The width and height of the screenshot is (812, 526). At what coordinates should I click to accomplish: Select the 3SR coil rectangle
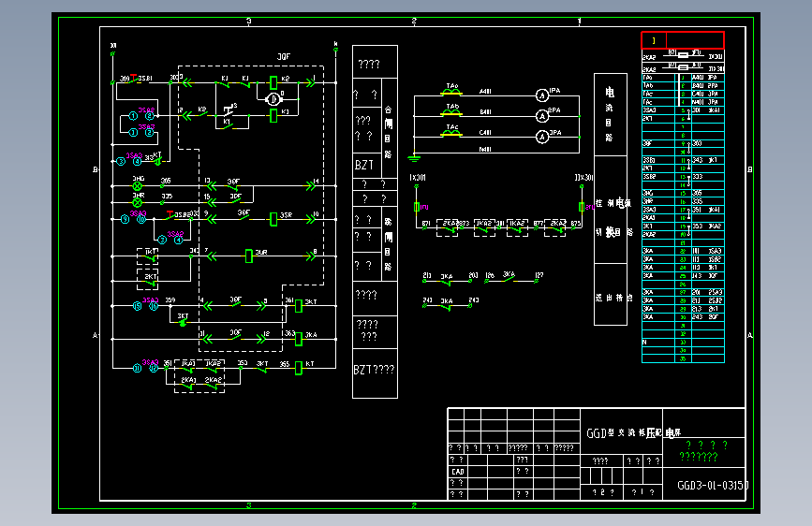point(273,219)
